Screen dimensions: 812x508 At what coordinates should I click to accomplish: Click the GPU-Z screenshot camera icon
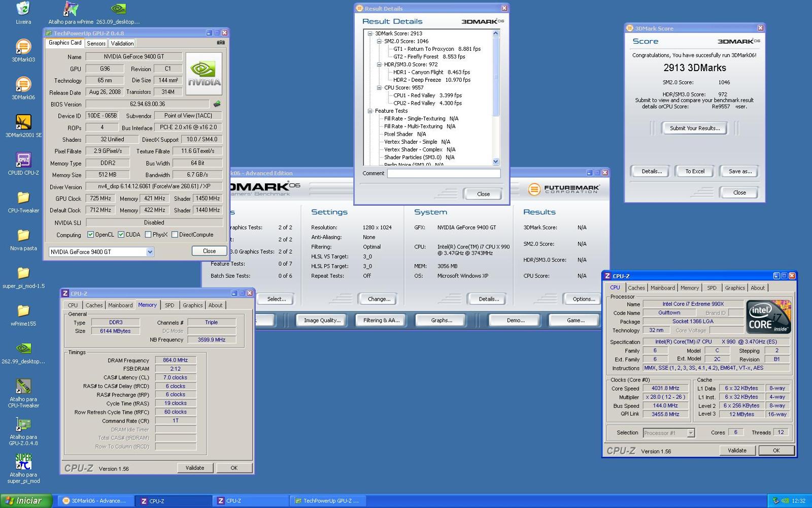221,43
